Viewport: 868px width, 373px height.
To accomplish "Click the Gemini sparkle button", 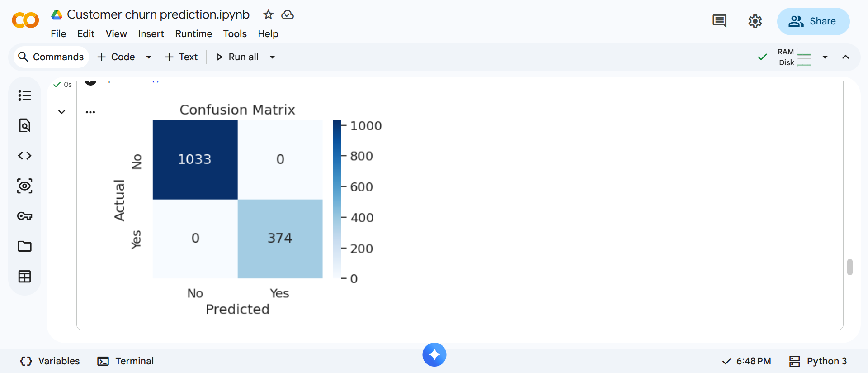I will 434,354.
